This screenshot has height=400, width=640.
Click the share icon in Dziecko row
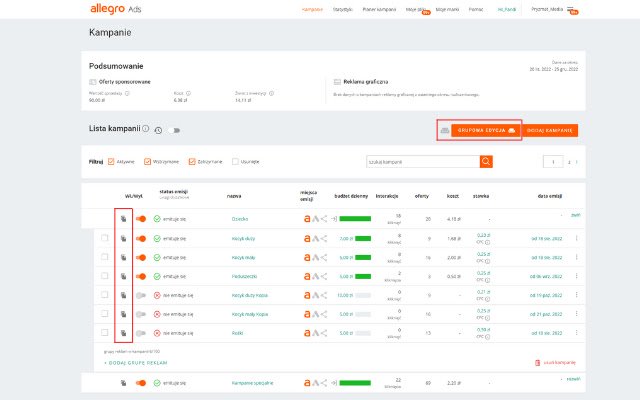[324, 219]
